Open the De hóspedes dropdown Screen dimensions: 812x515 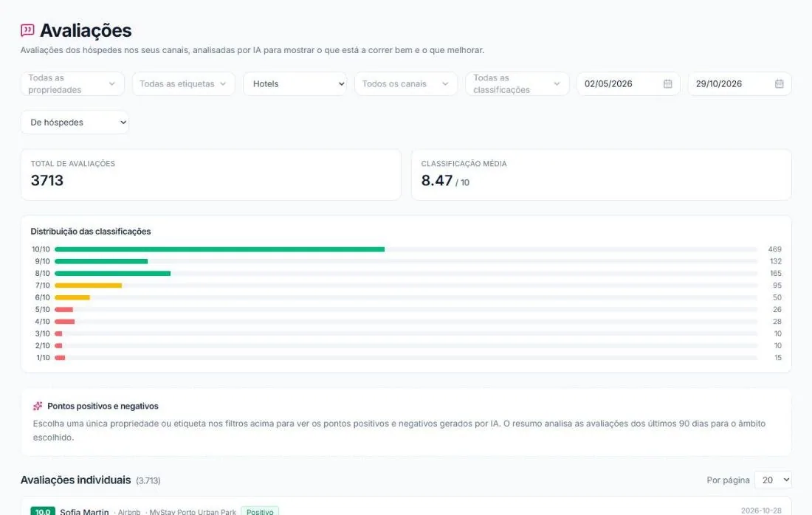(x=75, y=122)
